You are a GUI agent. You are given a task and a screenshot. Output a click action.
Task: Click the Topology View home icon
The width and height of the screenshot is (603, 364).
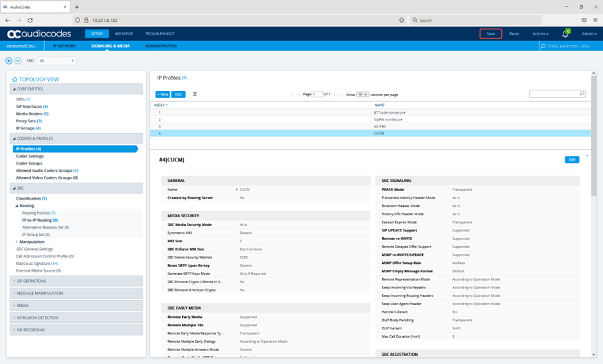[x=15, y=79]
